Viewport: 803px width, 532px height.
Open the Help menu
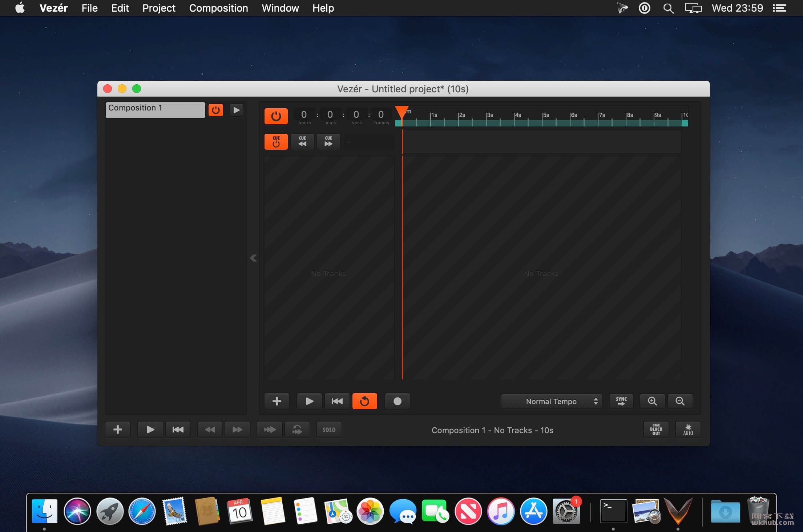pyautogui.click(x=323, y=8)
